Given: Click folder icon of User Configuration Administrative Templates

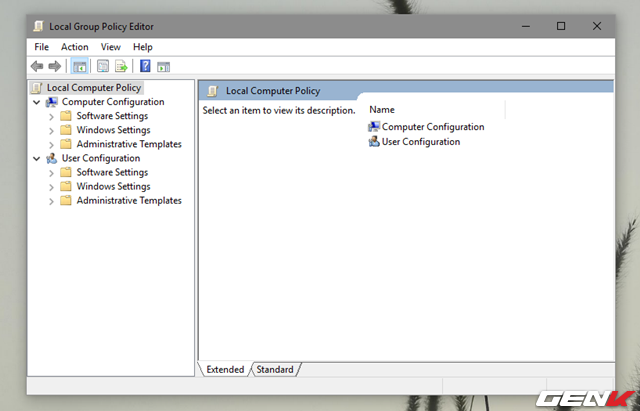Looking at the screenshot, I should pos(66,200).
